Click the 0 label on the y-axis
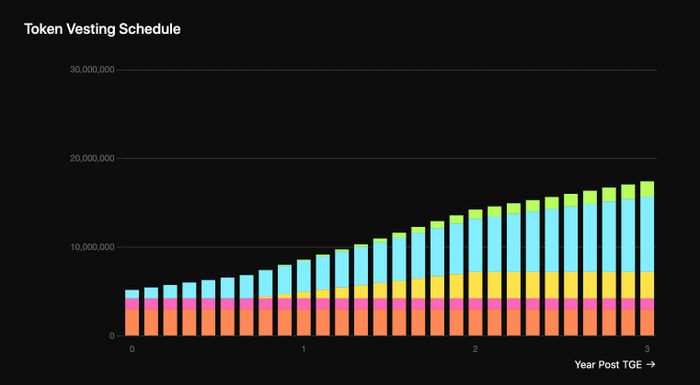Viewport: 700px width, 385px height. [112, 336]
